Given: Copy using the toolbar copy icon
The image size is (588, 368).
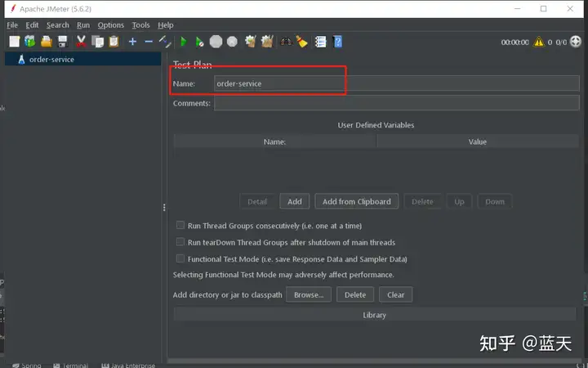Looking at the screenshot, I should coord(97,42).
